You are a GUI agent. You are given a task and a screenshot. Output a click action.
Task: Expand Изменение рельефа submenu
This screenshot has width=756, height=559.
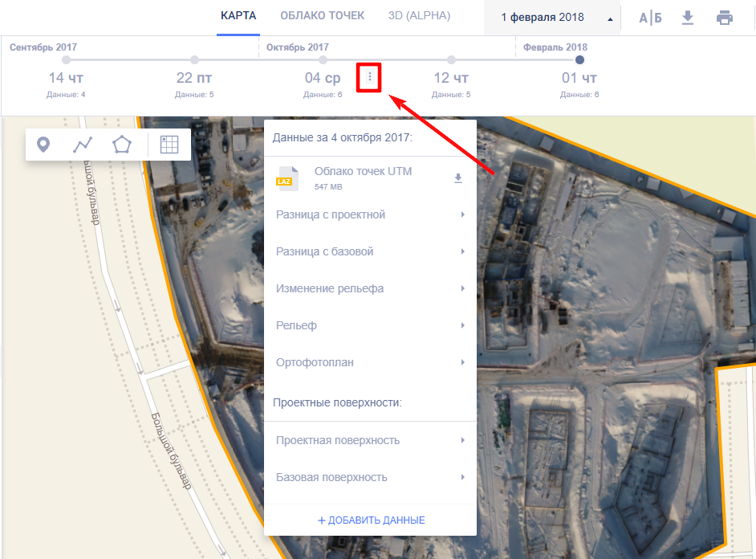(370, 288)
